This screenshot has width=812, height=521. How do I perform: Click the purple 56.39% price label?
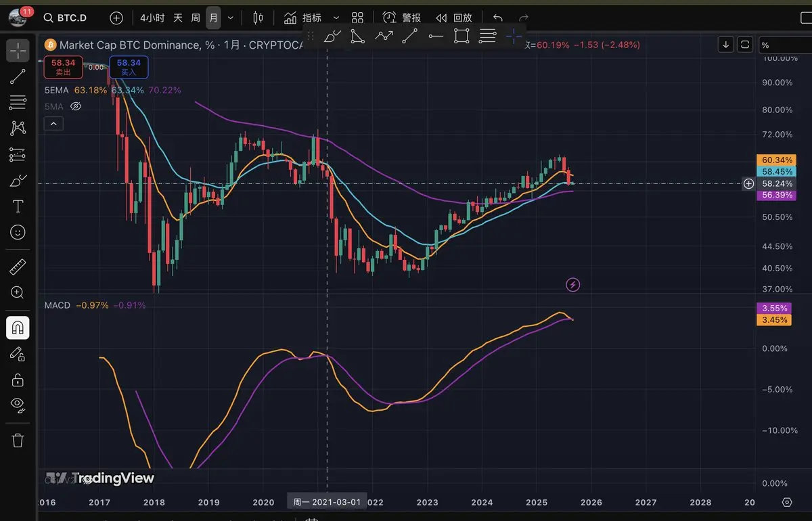[x=776, y=195]
